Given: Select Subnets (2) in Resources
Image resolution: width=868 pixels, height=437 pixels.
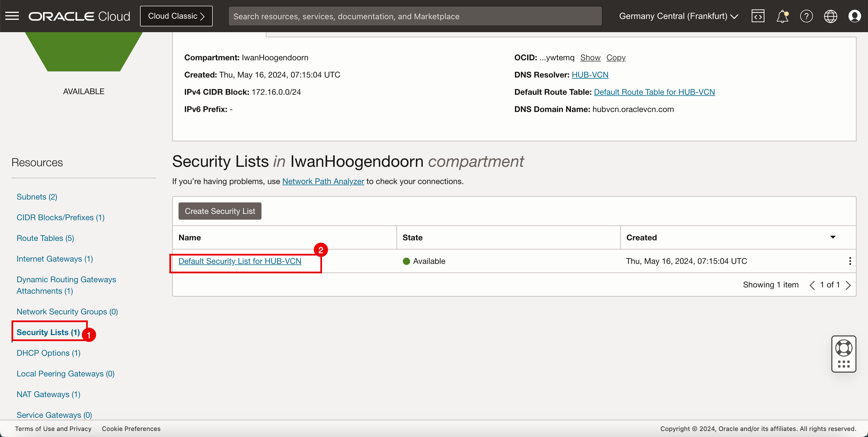Looking at the screenshot, I should 37,197.
